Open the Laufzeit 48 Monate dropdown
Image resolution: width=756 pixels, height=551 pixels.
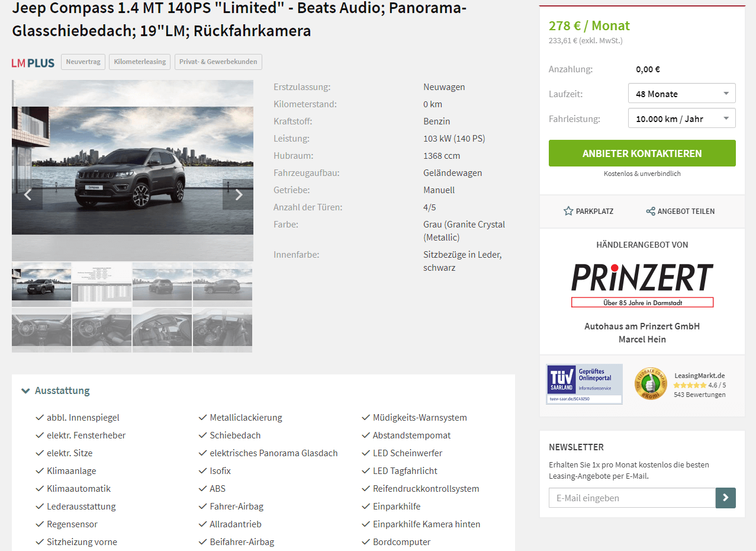[x=682, y=94]
